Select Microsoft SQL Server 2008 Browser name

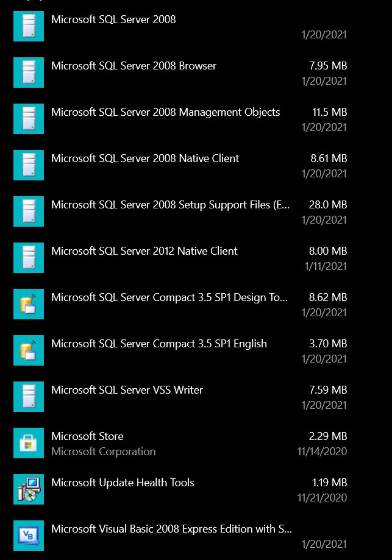[x=134, y=66]
